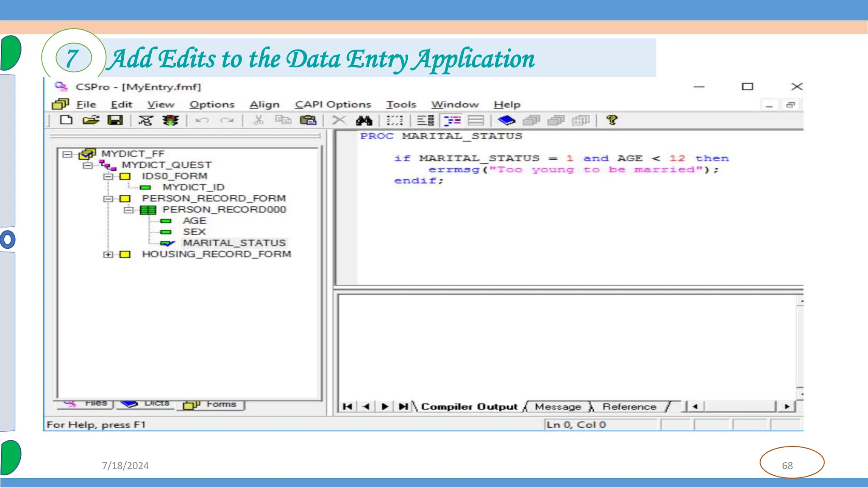Viewport: 868px width, 488px height.
Task: Open the Tools menu
Action: [x=401, y=104]
